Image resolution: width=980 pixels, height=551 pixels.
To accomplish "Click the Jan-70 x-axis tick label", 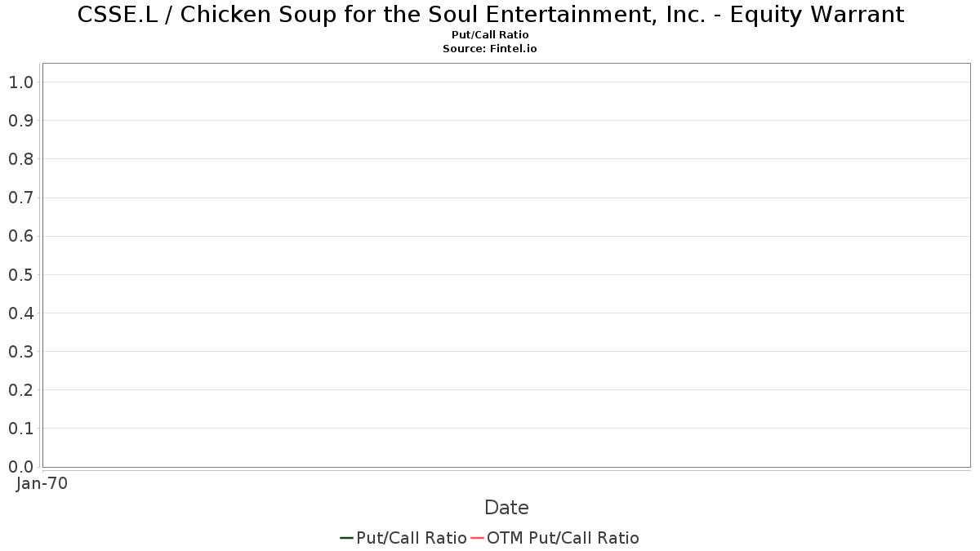I will (42, 483).
